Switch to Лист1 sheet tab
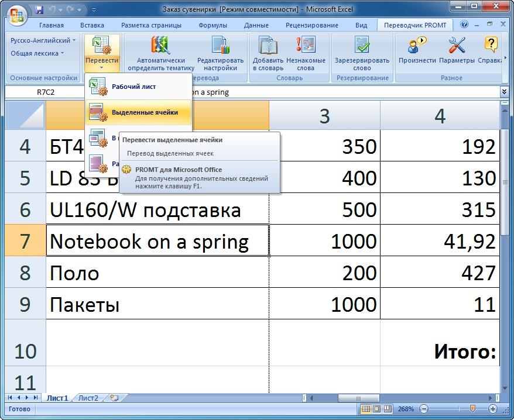This screenshot has height=420, width=514. [x=57, y=398]
